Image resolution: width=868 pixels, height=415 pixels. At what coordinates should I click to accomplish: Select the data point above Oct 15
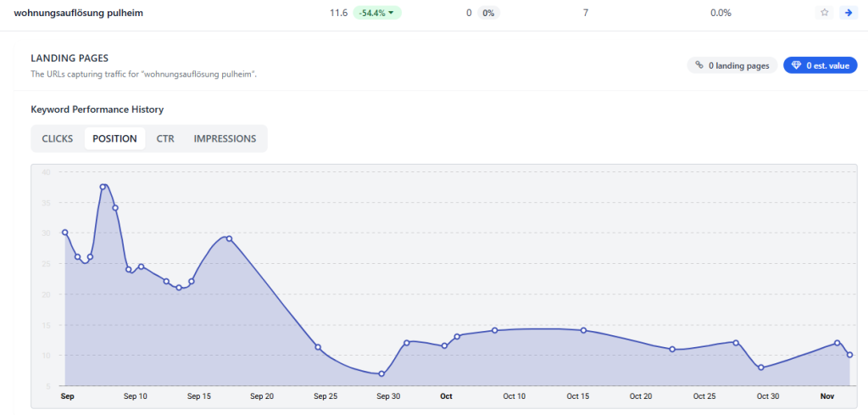coord(583,330)
